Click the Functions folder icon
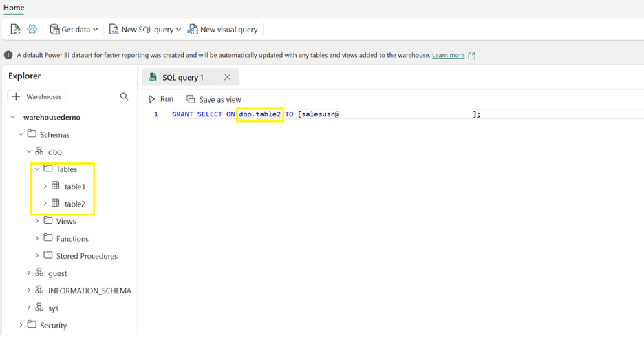The height and width of the screenshot is (347, 644). coord(48,238)
